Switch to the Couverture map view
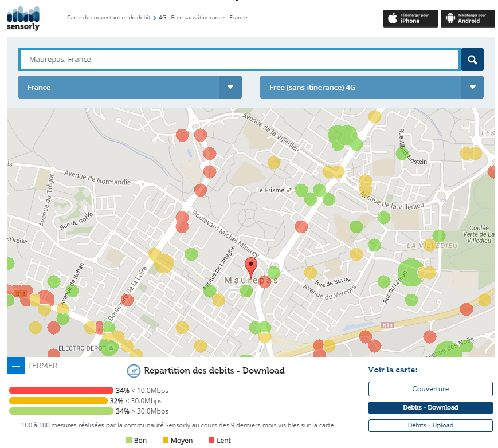This screenshot has height=448, width=498. coord(430,389)
